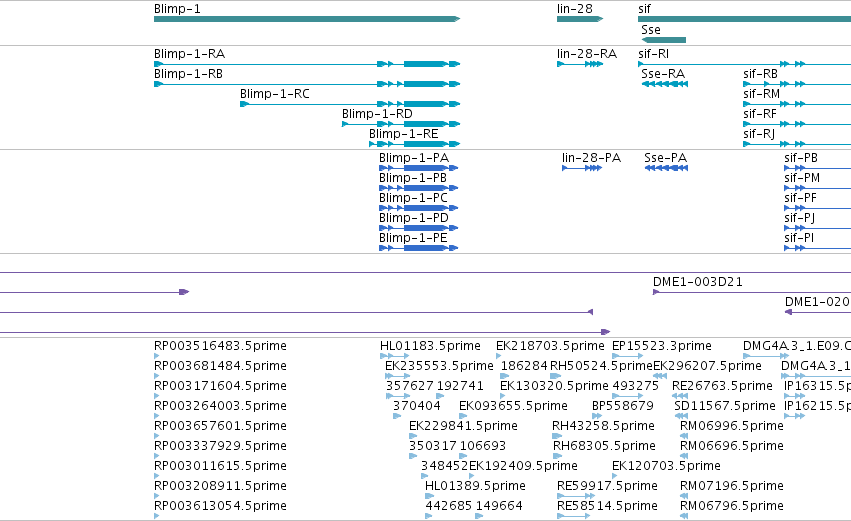Viewport: 851px width, 521px height.
Task: Select transcript Blimp-1-RC
Action: point(350,104)
